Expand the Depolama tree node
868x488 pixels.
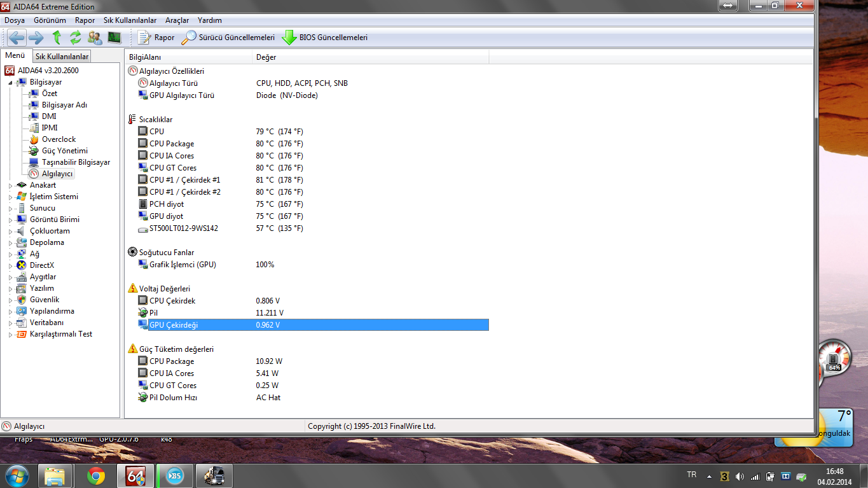pos(11,243)
